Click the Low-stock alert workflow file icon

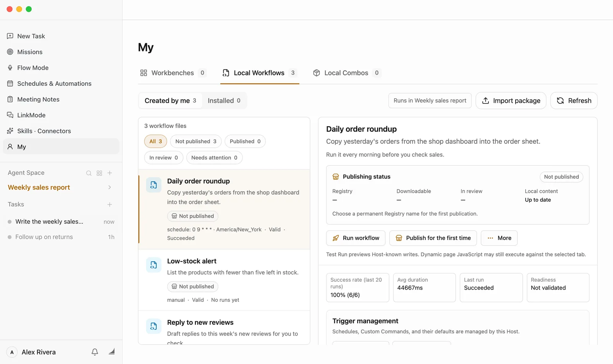click(154, 265)
